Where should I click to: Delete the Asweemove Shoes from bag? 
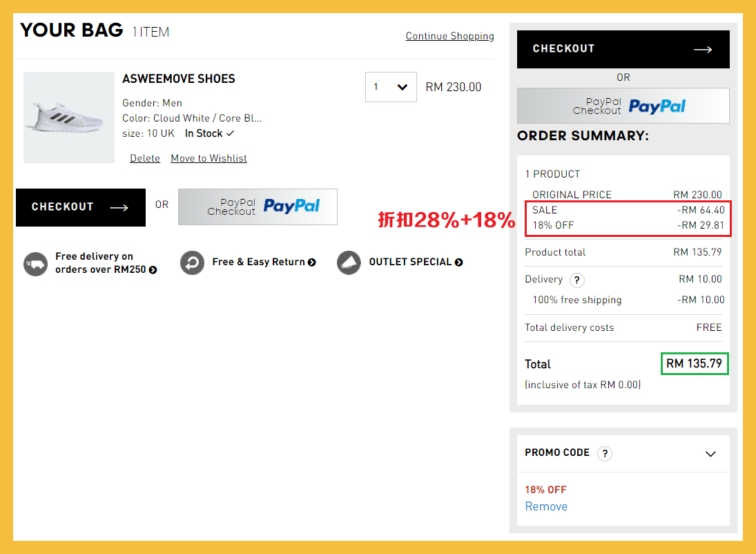145,158
